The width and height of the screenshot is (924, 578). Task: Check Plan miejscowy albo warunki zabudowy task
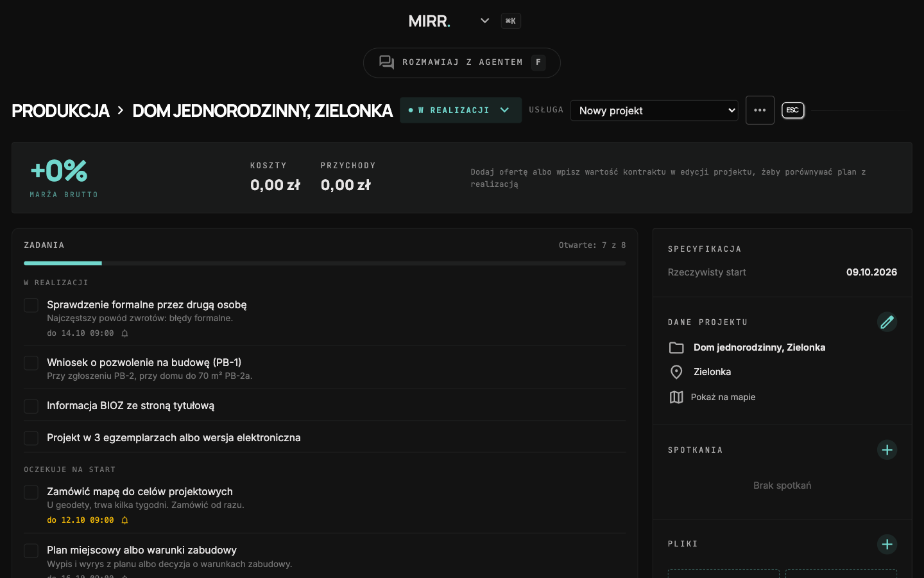pos(31,550)
